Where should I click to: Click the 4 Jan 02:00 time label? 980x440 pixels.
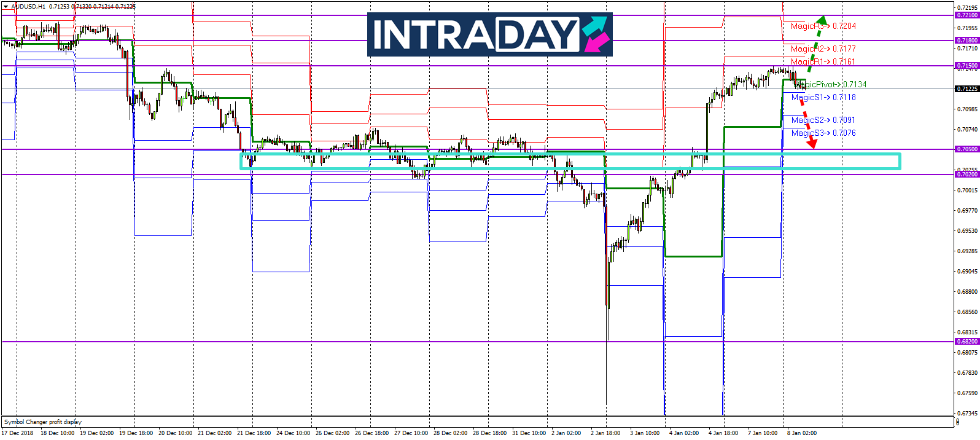pos(684,433)
